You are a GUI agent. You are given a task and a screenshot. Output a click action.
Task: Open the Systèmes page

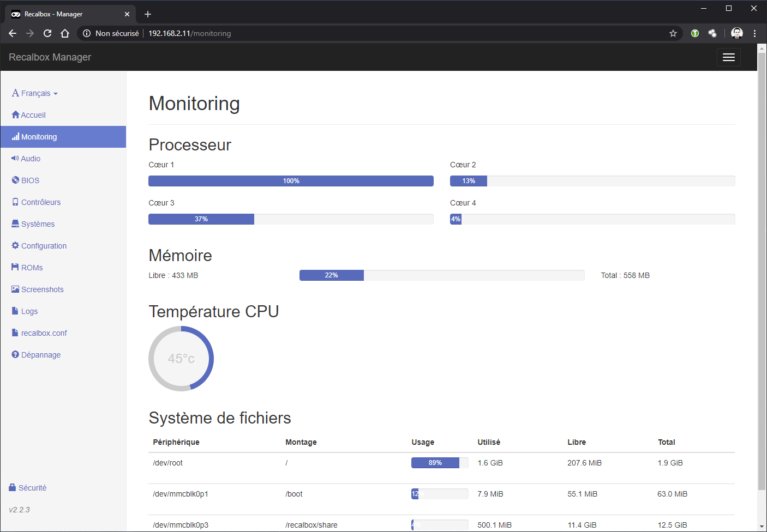tap(63, 224)
